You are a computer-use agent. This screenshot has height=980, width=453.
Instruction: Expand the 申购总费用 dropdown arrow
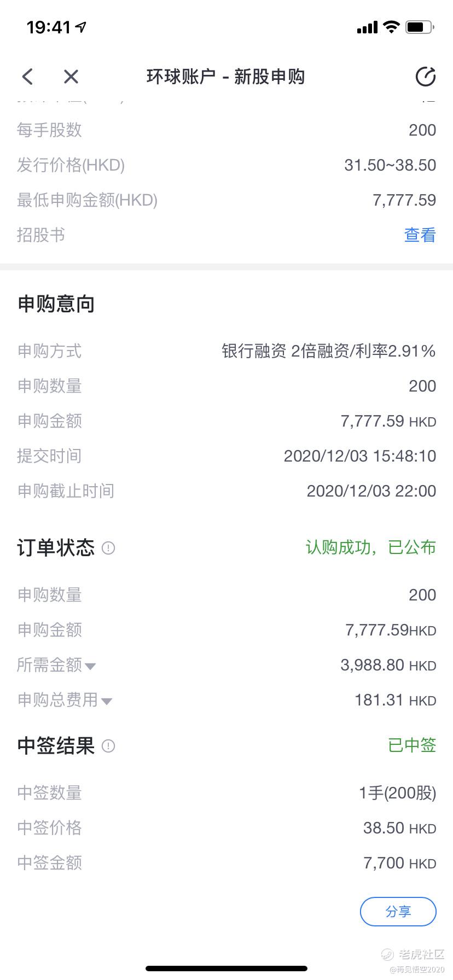[107, 701]
